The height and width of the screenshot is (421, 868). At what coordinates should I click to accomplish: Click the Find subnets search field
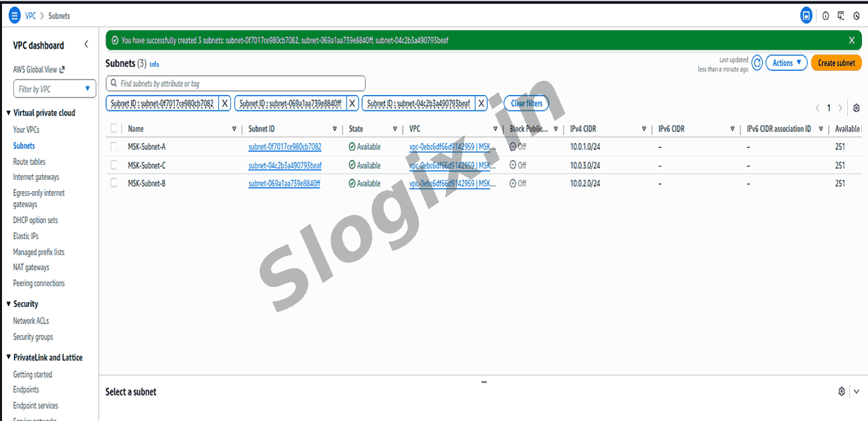236,84
